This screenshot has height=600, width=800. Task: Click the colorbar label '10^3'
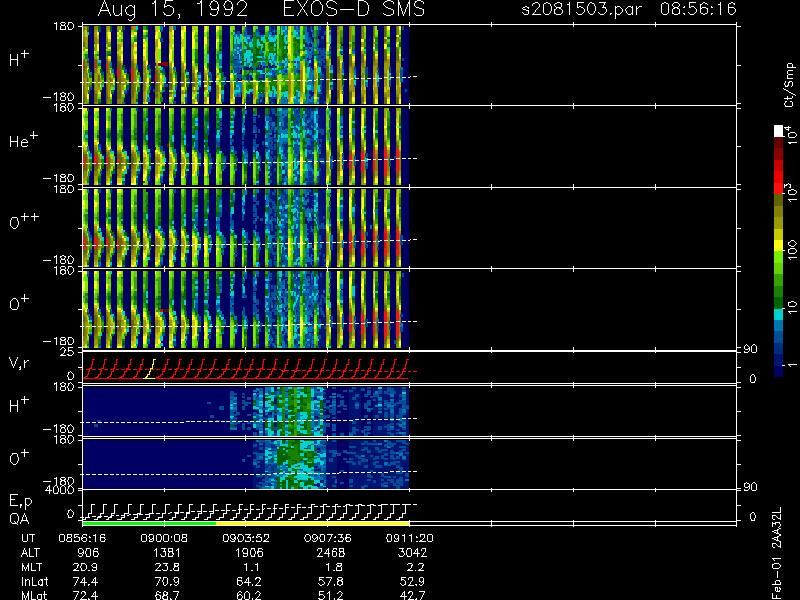pos(791,193)
